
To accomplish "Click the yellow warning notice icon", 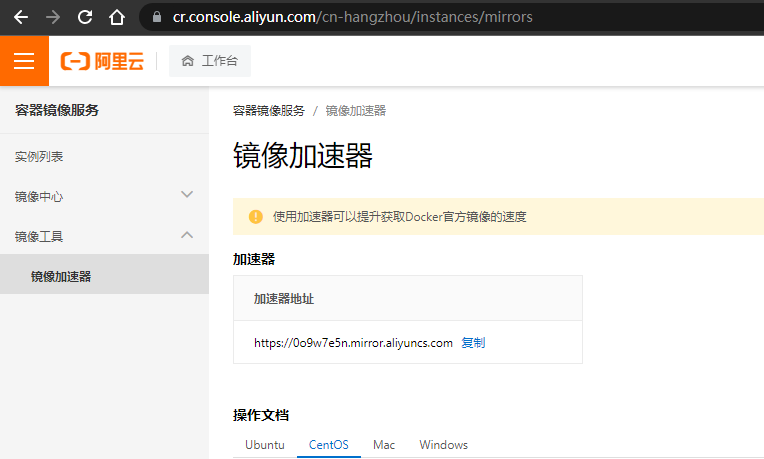I will 256,216.
